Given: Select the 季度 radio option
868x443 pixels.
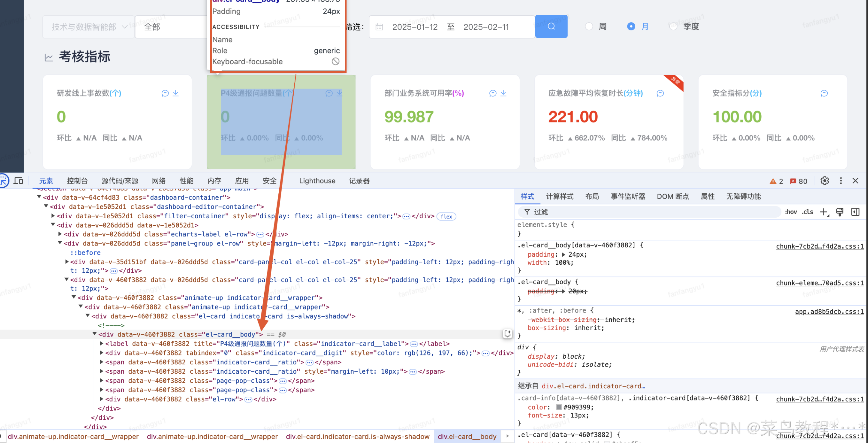Looking at the screenshot, I should click(673, 26).
